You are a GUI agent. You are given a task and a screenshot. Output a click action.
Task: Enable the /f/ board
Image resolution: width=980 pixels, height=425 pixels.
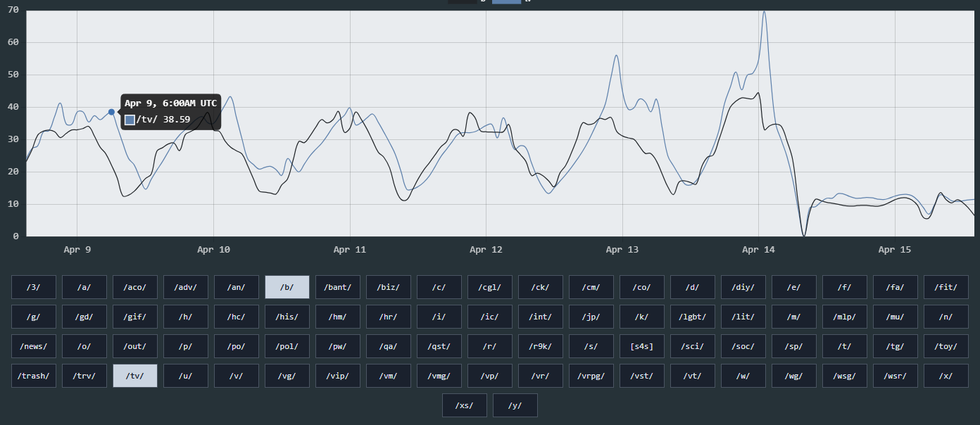pos(845,287)
